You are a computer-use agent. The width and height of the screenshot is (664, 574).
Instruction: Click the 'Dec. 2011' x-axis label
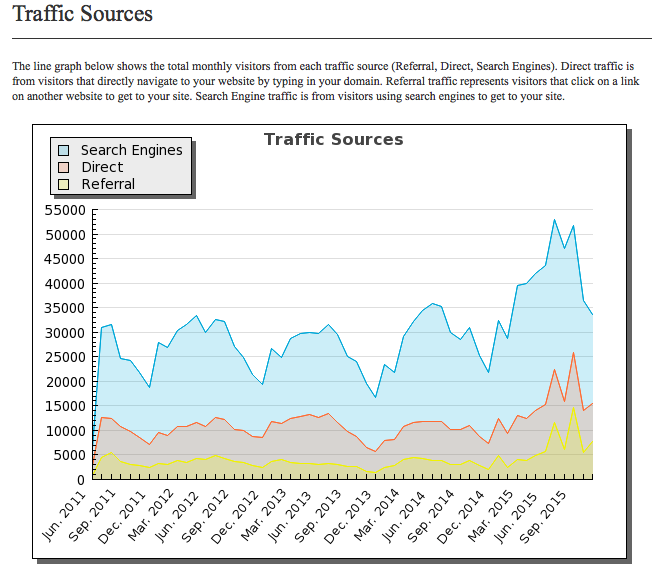point(126,516)
